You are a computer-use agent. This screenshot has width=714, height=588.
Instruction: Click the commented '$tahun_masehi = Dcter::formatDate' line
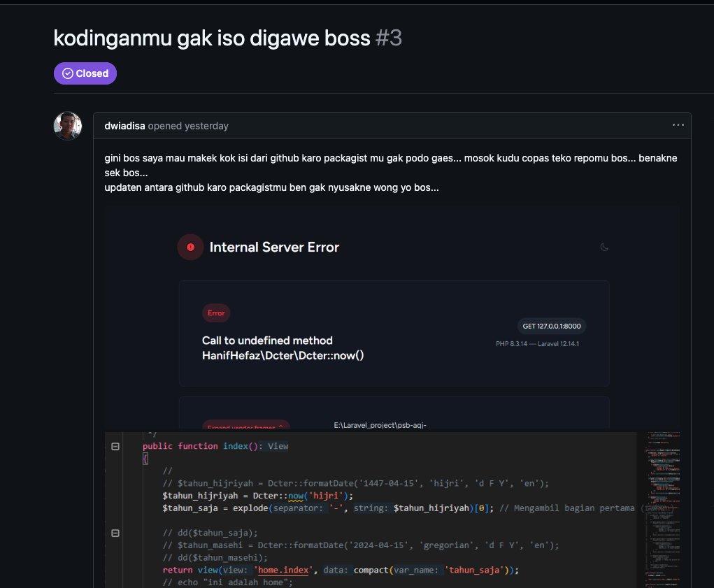(361, 545)
